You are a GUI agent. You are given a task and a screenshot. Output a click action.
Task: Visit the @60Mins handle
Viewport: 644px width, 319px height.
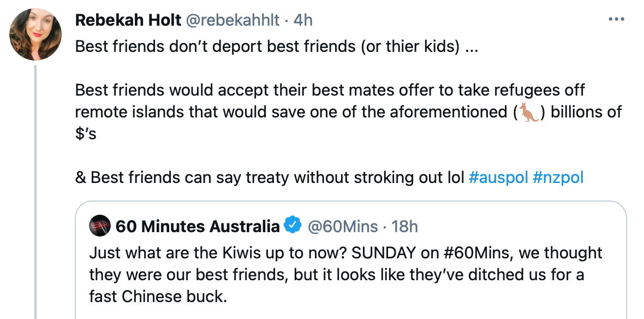[344, 226]
